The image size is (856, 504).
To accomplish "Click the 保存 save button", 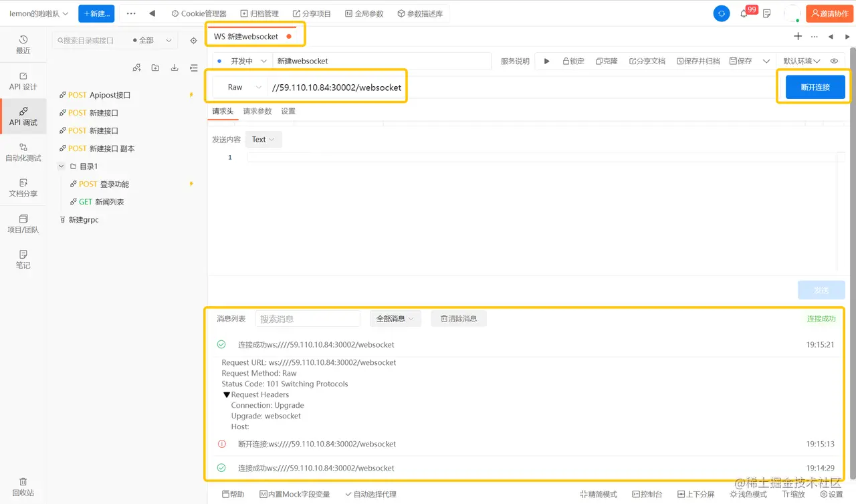I will 740,61.
